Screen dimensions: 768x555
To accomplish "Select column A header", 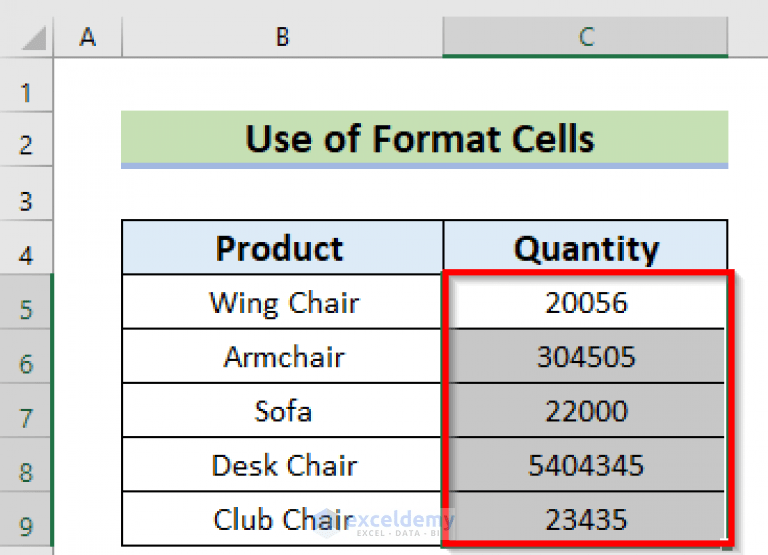I will point(88,37).
